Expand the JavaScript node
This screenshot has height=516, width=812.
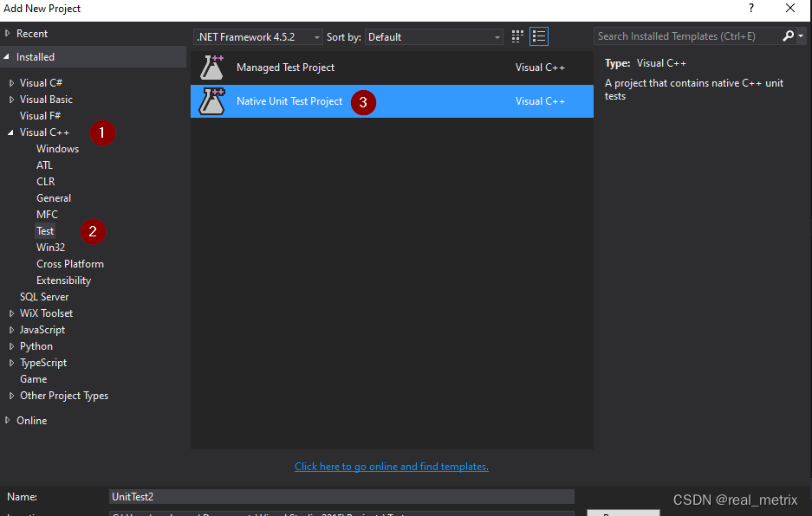tap(11, 330)
